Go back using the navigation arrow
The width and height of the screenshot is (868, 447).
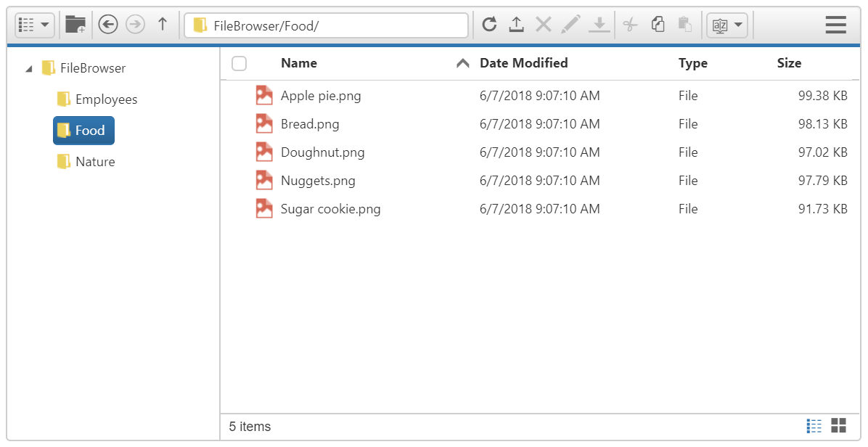click(x=107, y=24)
